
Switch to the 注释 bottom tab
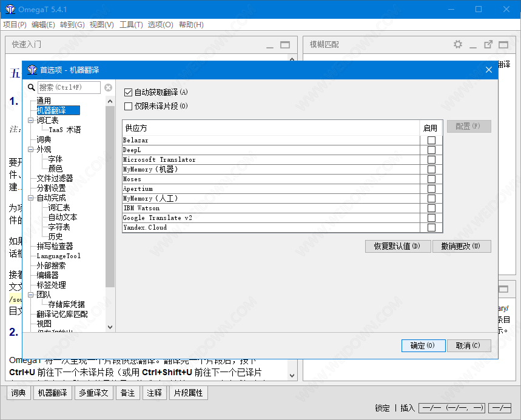coord(155,393)
